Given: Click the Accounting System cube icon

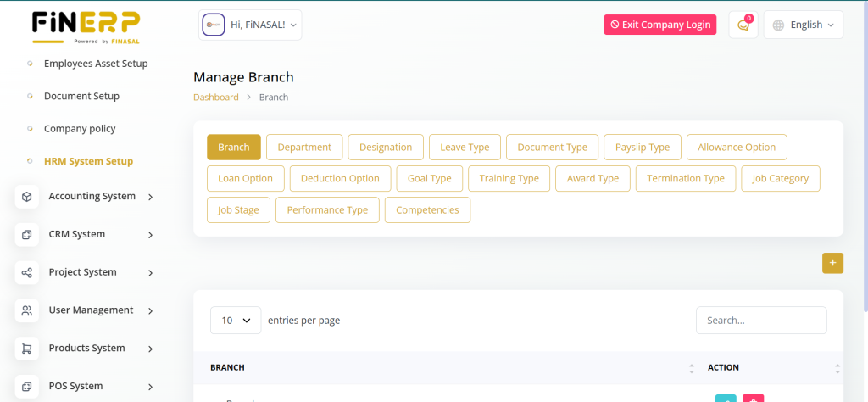Looking at the screenshot, I should point(27,197).
